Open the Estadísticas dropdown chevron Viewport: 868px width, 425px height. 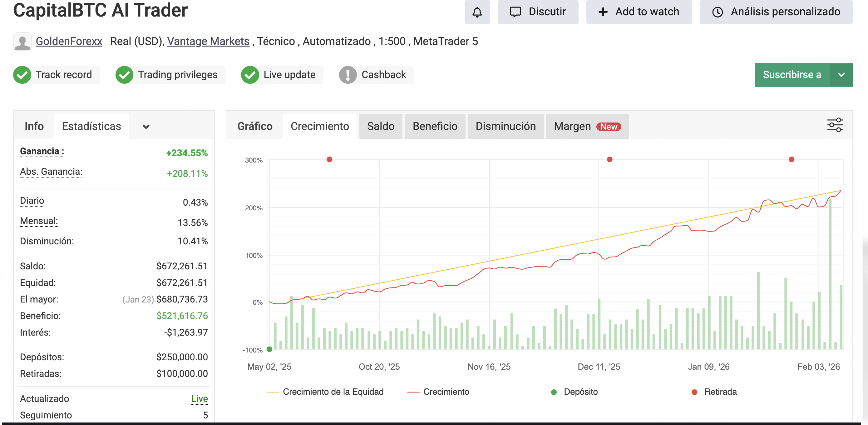pyautogui.click(x=145, y=127)
